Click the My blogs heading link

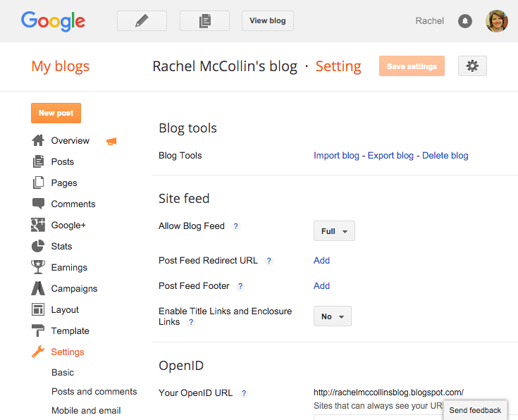pyautogui.click(x=61, y=67)
